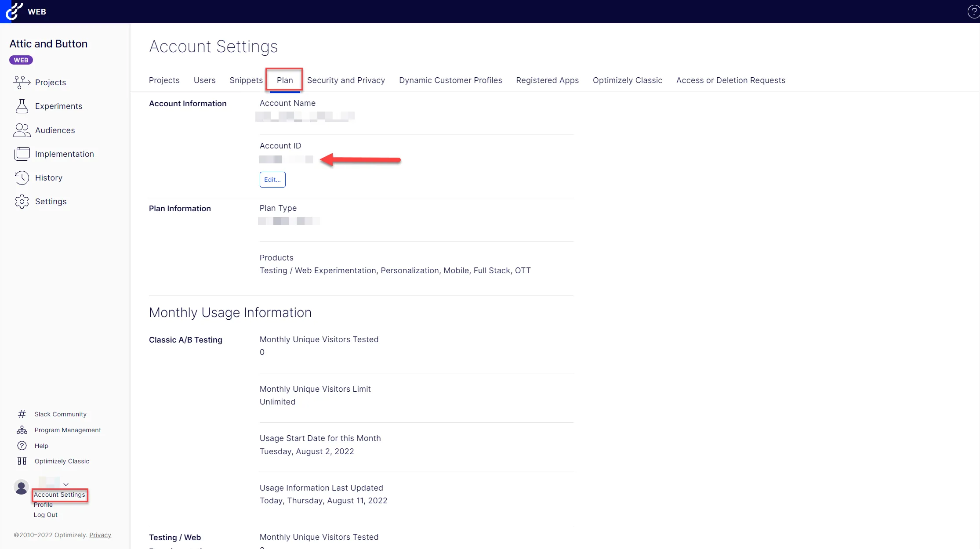The height and width of the screenshot is (549, 980).
Task: Click the Account Name label
Action: click(287, 103)
